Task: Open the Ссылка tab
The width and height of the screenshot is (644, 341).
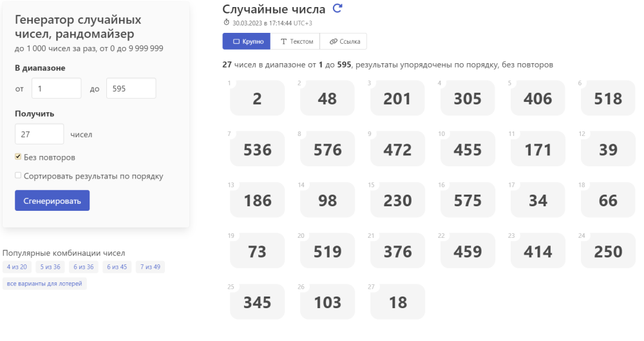Action: click(343, 41)
